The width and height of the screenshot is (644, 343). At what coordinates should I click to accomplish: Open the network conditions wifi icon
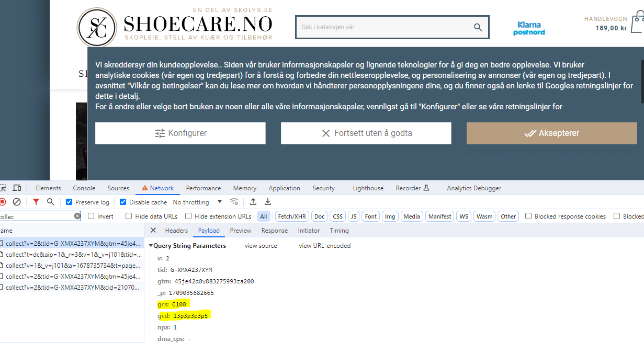pos(234,202)
